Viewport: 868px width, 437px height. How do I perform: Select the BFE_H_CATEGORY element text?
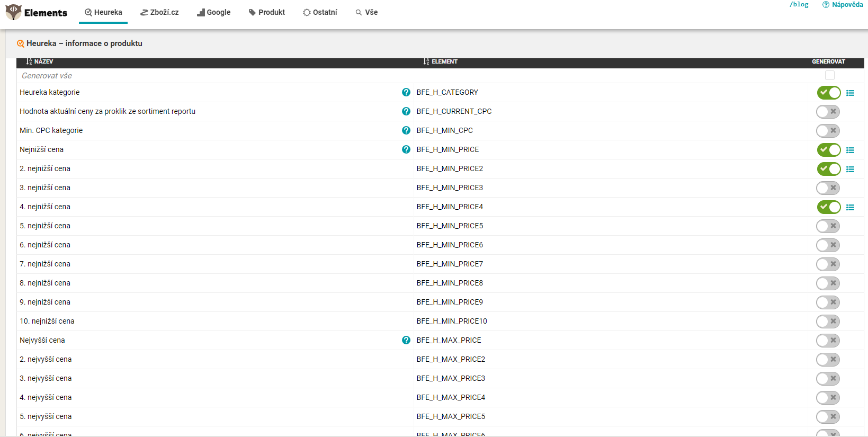[x=447, y=92]
